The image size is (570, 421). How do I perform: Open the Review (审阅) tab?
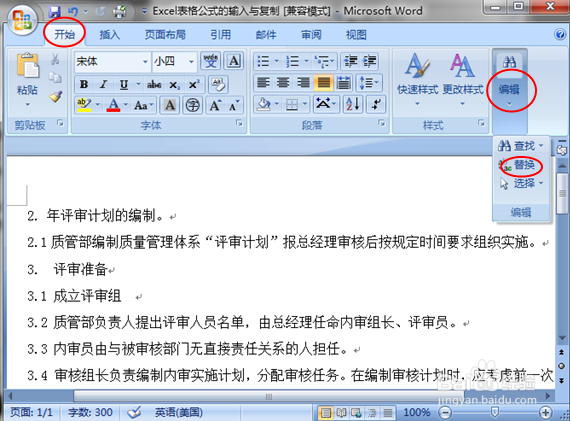point(311,35)
